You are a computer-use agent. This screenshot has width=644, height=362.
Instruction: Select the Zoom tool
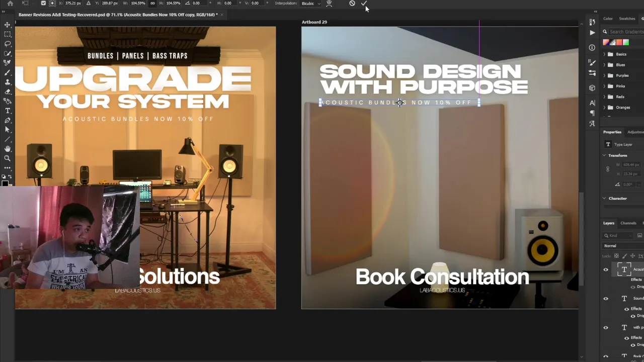pyautogui.click(x=8, y=158)
